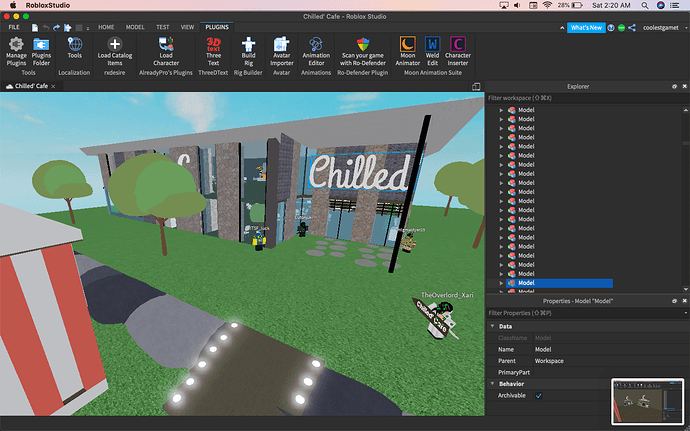The image size is (690, 431).
Task: Open the Weld Edit plugin
Action: tap(432, 52)
